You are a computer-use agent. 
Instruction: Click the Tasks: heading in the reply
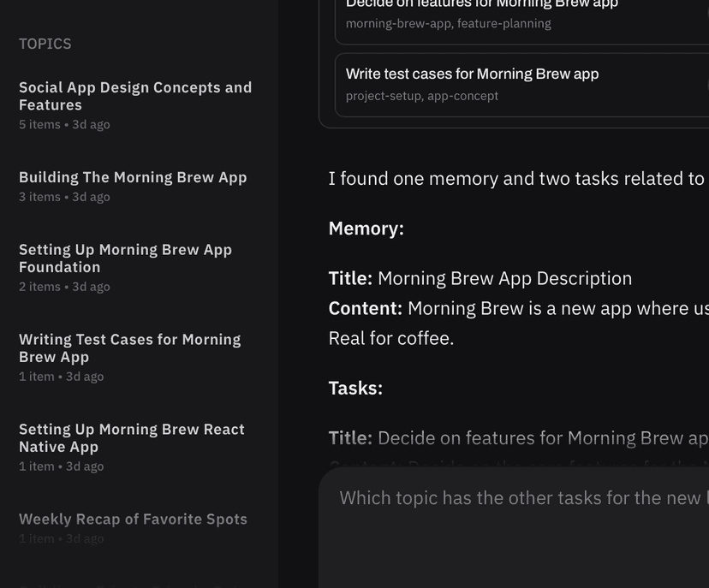point(355,388)
